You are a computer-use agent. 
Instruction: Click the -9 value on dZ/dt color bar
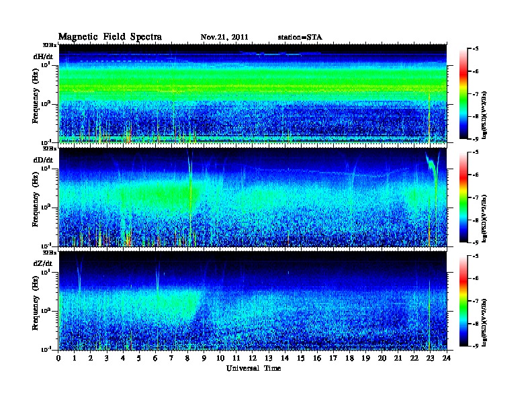[x=476, y=346]
